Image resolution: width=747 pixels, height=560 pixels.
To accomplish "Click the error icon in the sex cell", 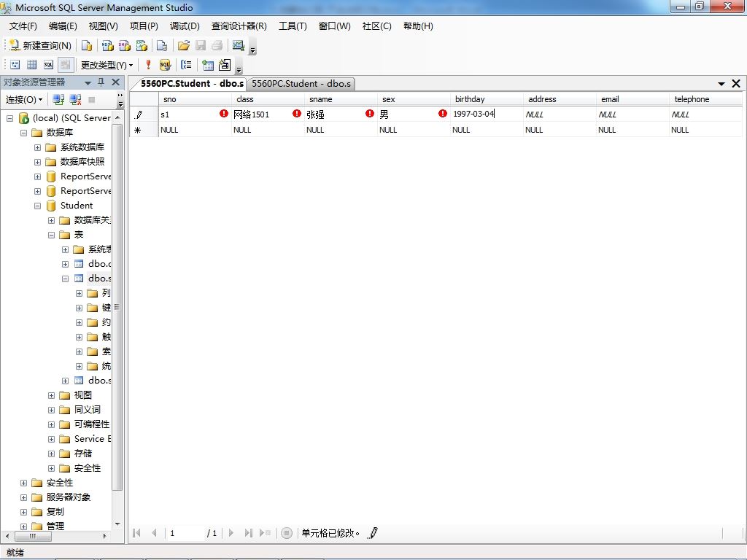I will pyautogui.click(x=443, y=113).
